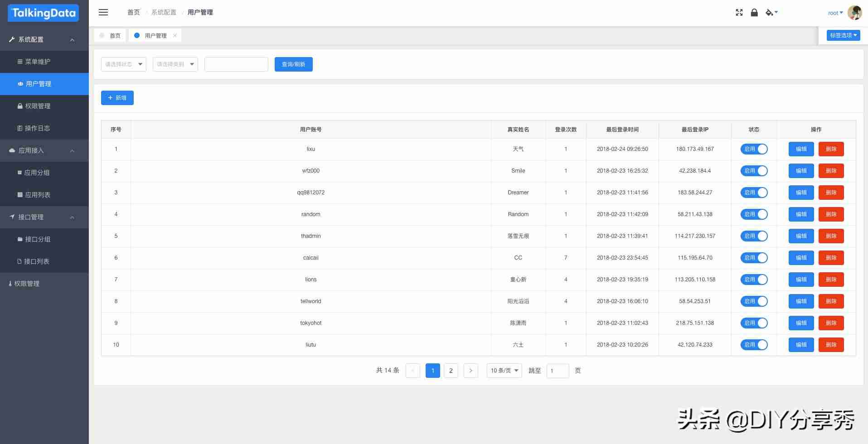The image size is (868, 444).
Task: Open 操作日志 in the sidebar
Action: tap(44, 128)
